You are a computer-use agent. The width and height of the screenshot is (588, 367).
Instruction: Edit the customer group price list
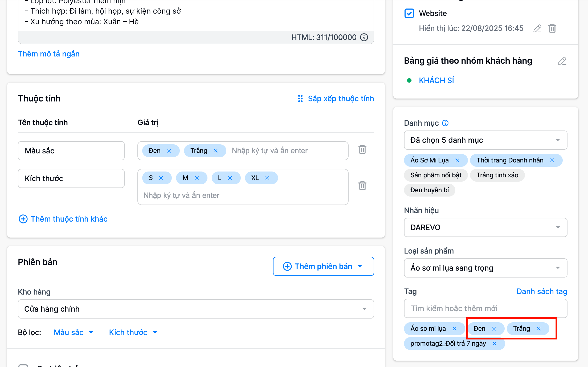(x=562, y=61)
